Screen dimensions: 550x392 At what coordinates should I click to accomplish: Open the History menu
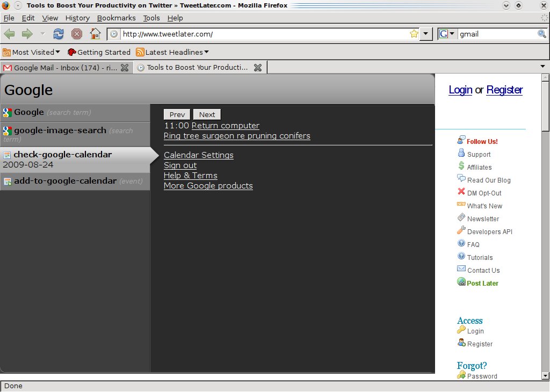[77, 18]
